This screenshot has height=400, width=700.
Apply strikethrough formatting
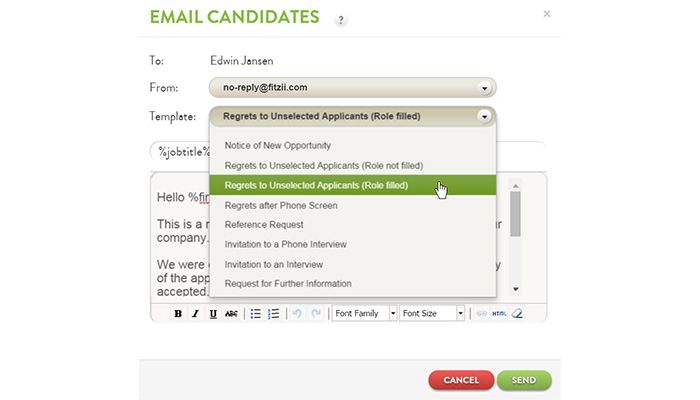[231, 314]
